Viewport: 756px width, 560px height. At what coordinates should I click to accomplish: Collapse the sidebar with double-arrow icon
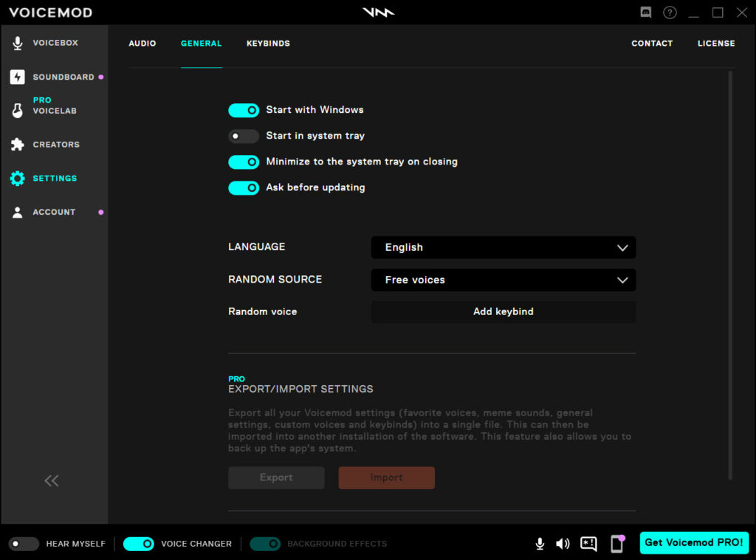coord(52,480)
